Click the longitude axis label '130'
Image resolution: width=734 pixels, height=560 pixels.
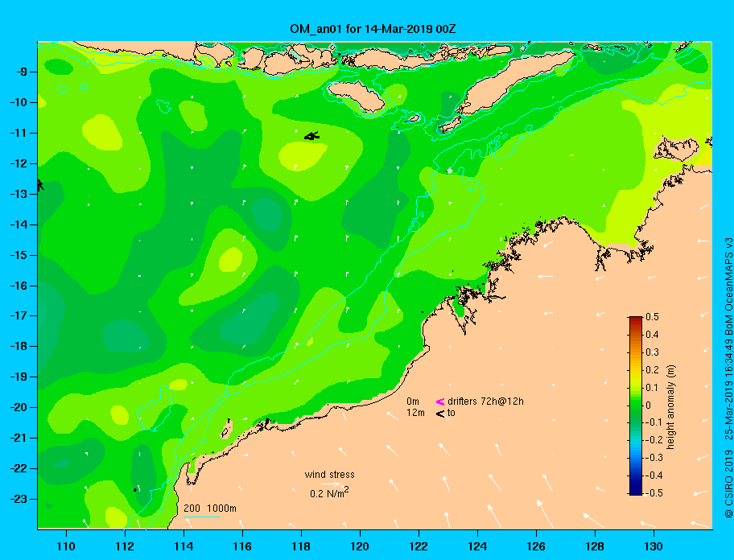654,546
